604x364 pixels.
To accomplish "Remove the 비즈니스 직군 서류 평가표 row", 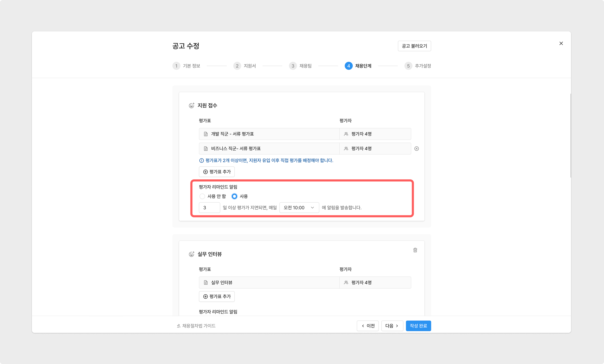I will pyautogui.click(x=416, y=149).
